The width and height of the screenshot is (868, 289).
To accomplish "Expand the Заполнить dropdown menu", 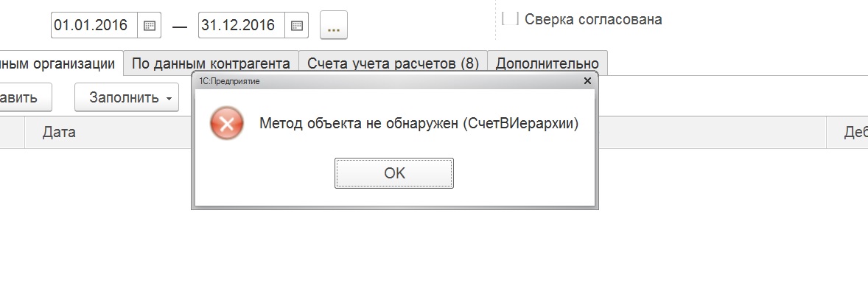I will point(127,97).
